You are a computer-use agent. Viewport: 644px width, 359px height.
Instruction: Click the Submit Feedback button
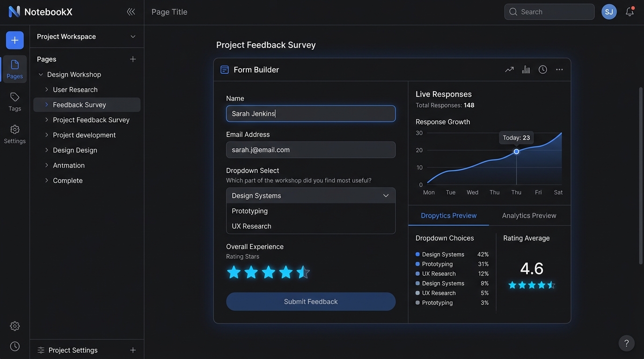pyautogui.click(x=311, y=302)
